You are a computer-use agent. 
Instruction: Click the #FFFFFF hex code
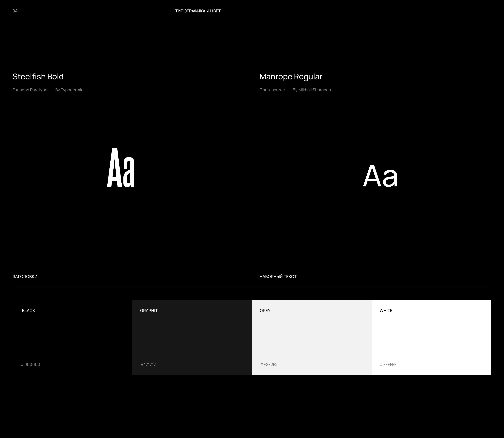point(388,364)
